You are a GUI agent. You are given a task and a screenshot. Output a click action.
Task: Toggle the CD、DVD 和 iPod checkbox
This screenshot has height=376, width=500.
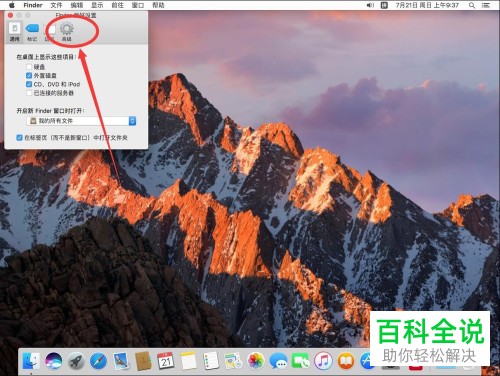click(29, 84)
